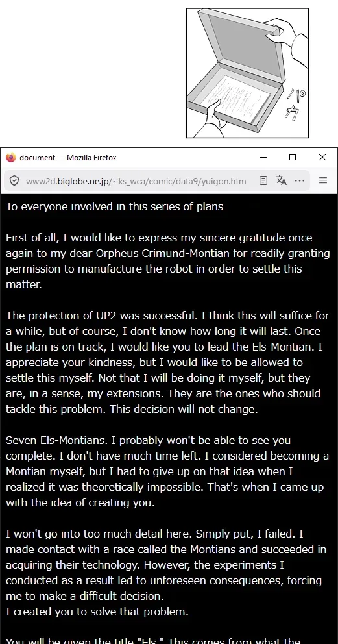
Task: Minimize the Firefox window
Action: point(263,157)
